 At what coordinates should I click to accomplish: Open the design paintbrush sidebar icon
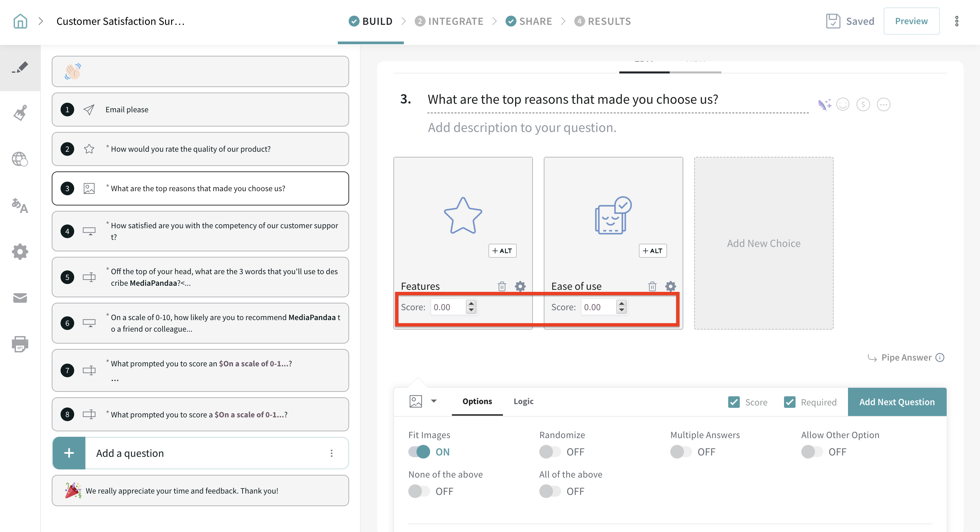tap(20, 113)
